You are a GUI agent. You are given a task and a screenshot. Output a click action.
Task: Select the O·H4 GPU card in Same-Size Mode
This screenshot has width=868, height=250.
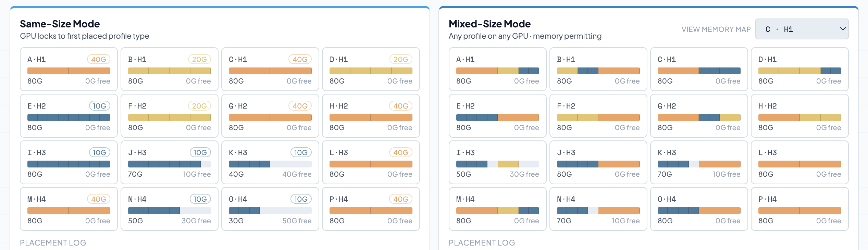coord(270,209)
